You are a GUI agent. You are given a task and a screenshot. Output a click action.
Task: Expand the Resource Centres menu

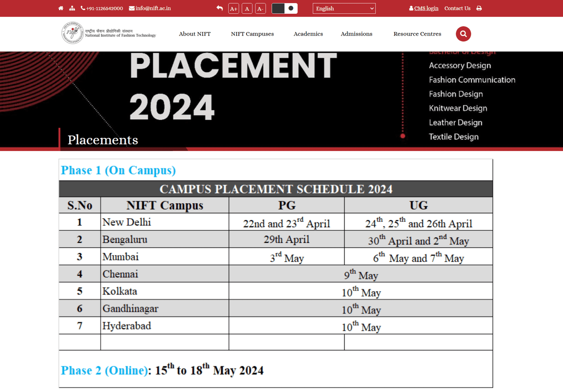(417, 34)
